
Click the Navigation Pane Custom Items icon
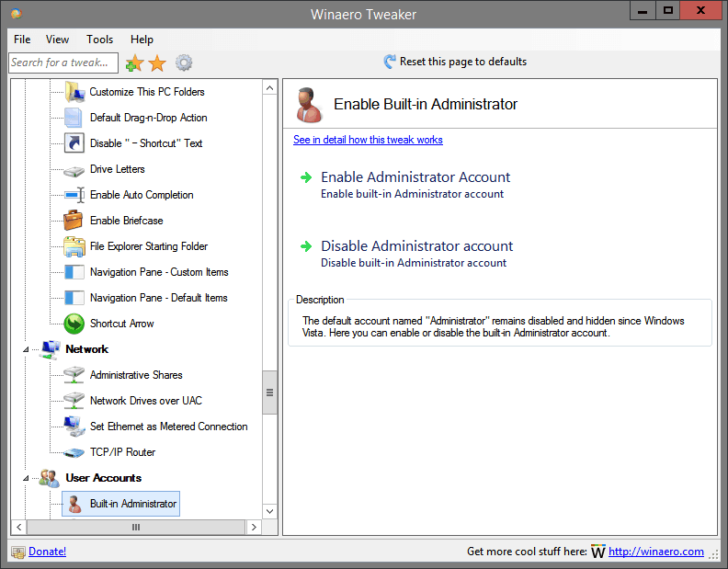(74, 272)
